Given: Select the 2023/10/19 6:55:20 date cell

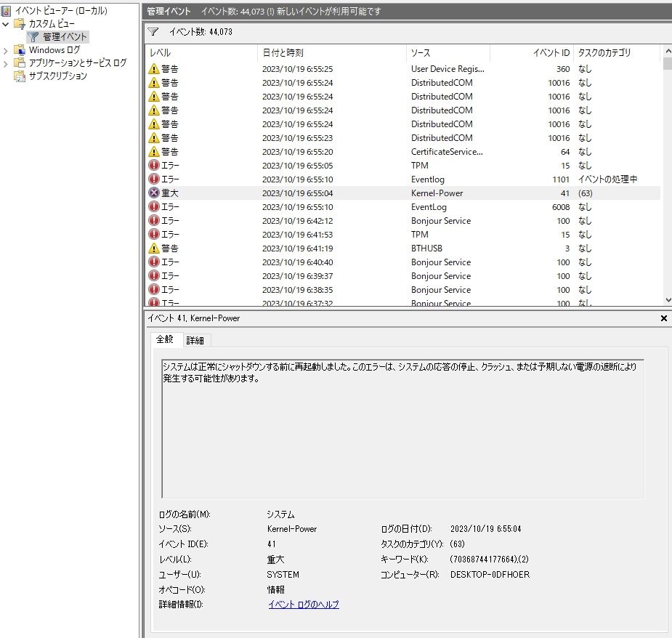Looking at the screenshot, I should click(297, 152).
